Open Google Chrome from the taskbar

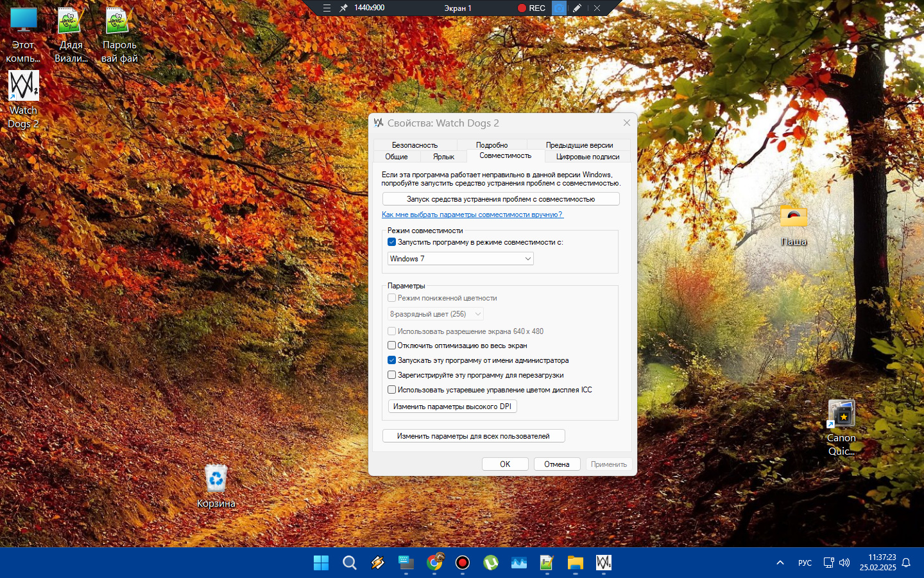click(434, 563)
